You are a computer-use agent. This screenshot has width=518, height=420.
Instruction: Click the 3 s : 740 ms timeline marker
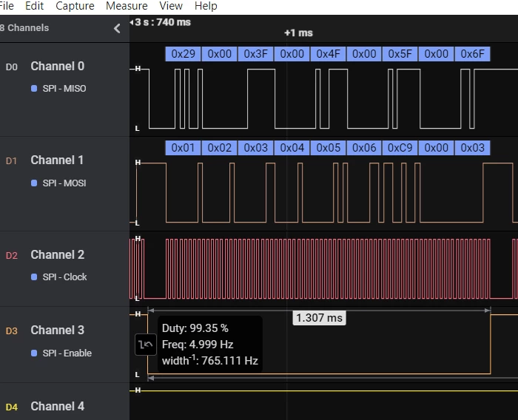point(163,22)
